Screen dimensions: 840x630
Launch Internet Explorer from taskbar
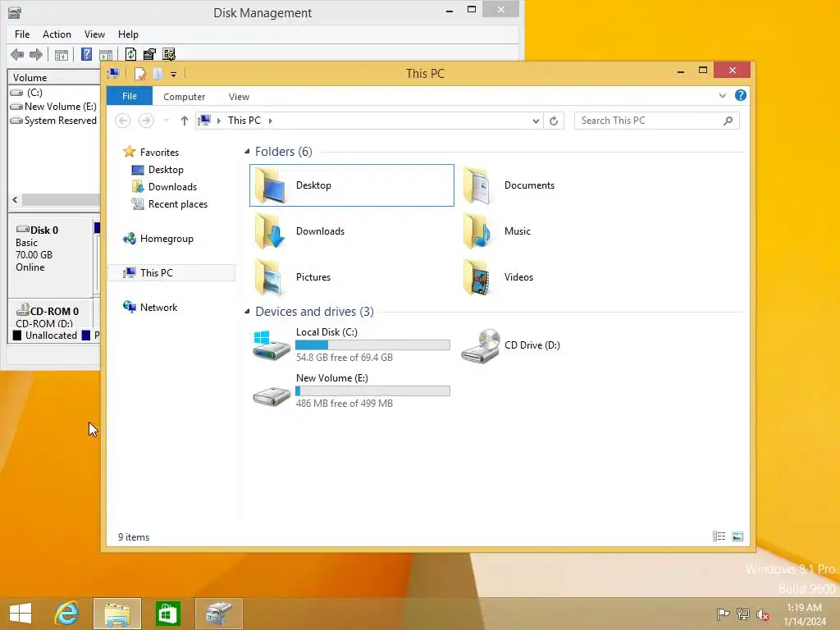coord(67,614)
